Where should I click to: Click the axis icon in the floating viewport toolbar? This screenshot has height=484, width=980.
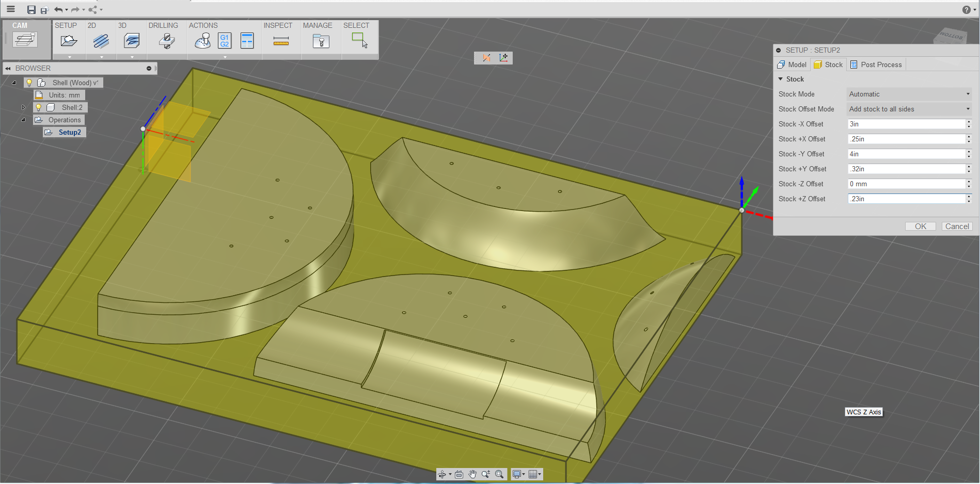[503, 58]
